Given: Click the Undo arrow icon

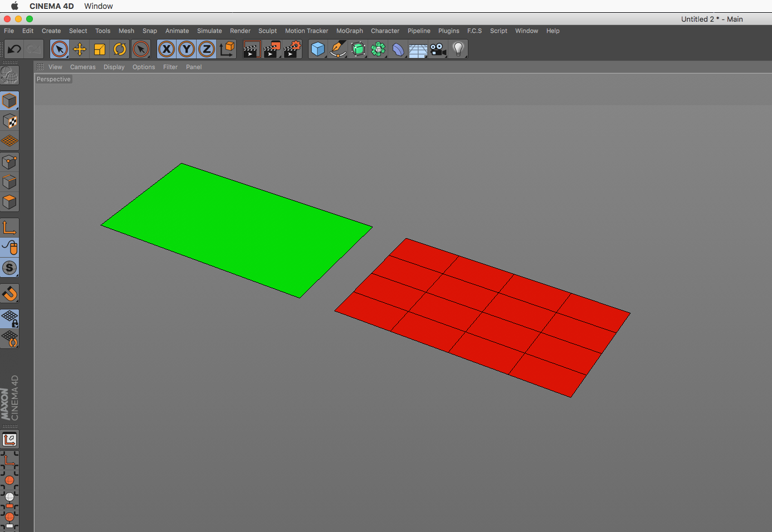Looking at the screenshot, I should pyautogui.click(x=14, y=49).
